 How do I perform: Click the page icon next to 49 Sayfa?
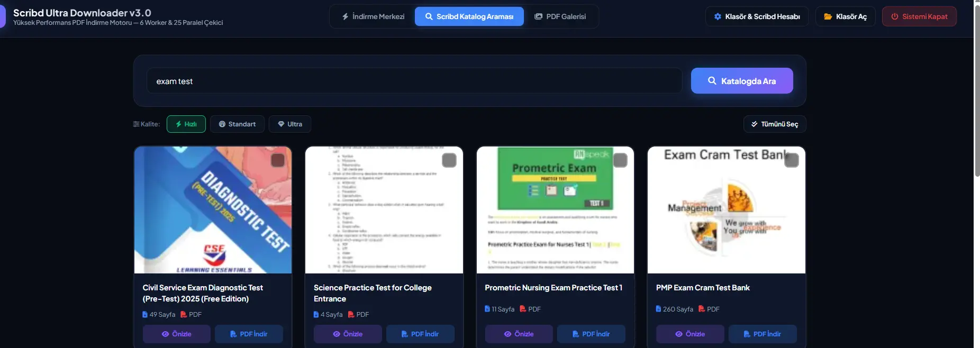(x=145, y=314)
